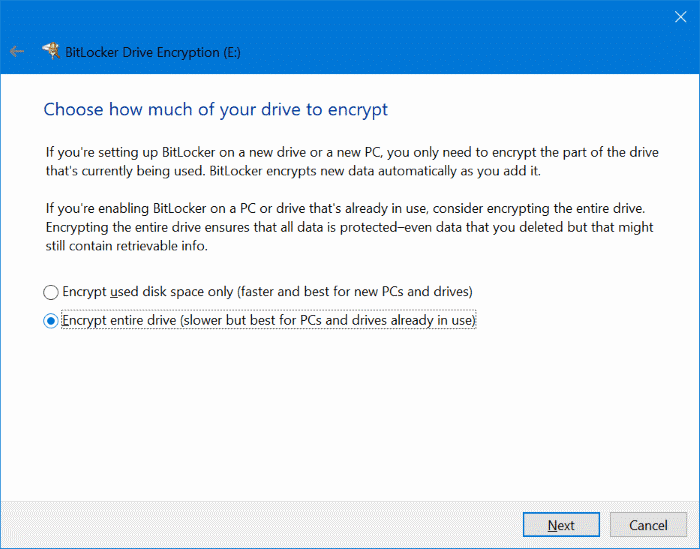Click the focused 'Encrypt entire drive' label text

(150, 321)
